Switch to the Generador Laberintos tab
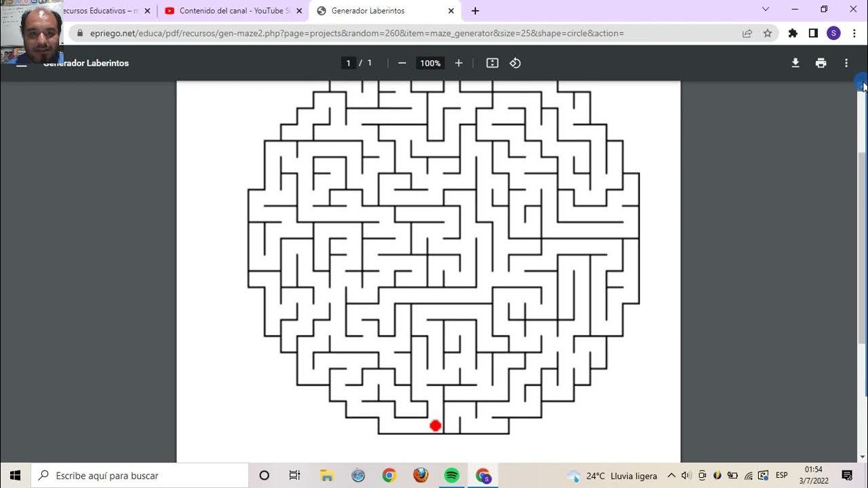This screenshot has height=488, width=868. (x=380, y=11)
